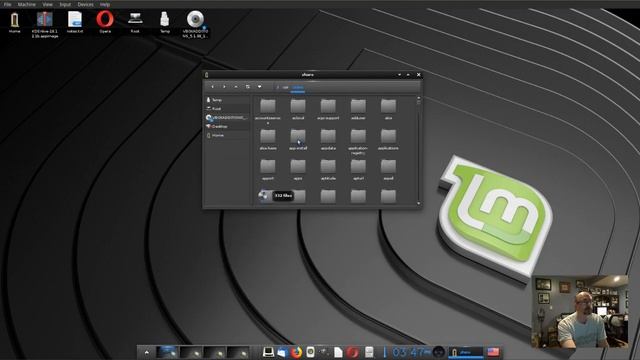
Task: Select the apport folder
Action: (268, 170)
